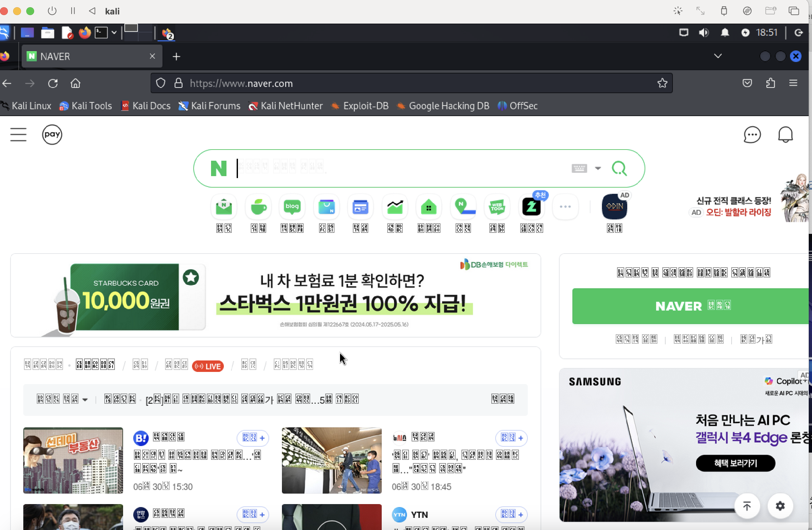Click the Samsung ad benefits button
This screenshot has width=812, height=530.
736,463
